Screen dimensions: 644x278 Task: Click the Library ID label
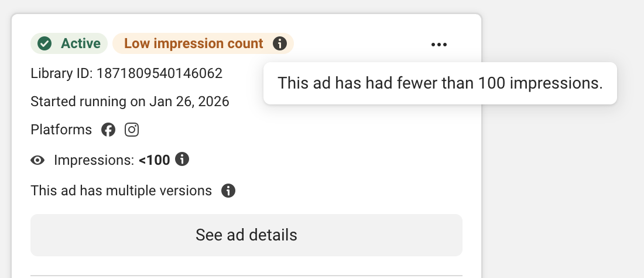tap(61, 73)
